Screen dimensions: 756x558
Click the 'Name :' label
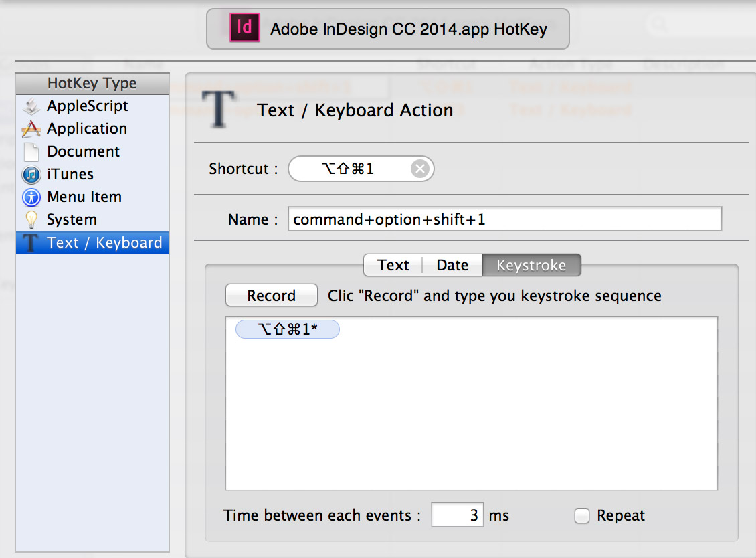[x=253, y=220]
